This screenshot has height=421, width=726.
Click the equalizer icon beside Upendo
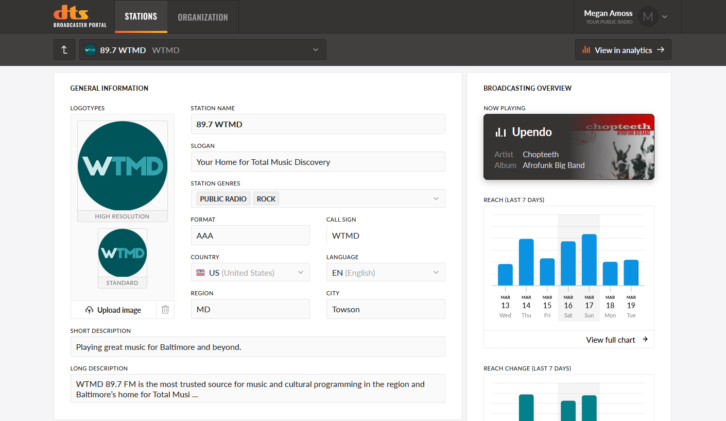click(x=500, y=132)
